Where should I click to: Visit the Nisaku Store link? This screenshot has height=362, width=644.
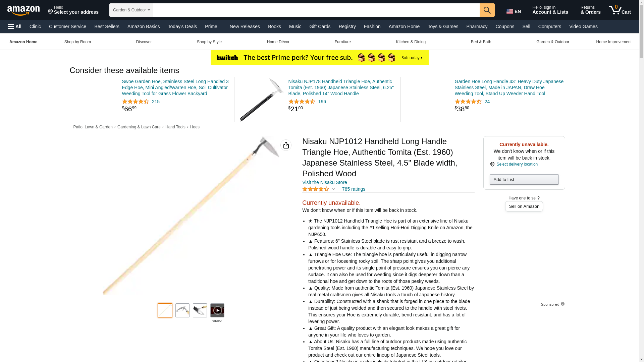coord(324,182)
